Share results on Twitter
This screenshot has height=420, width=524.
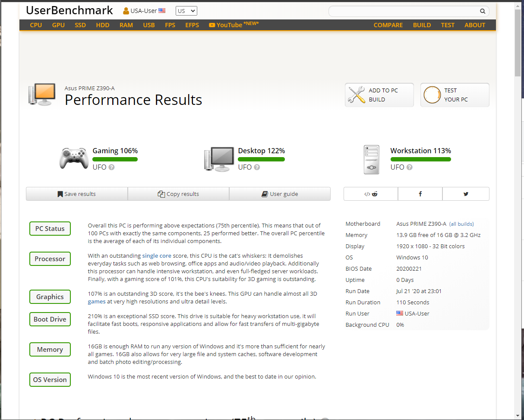point(466,194)
